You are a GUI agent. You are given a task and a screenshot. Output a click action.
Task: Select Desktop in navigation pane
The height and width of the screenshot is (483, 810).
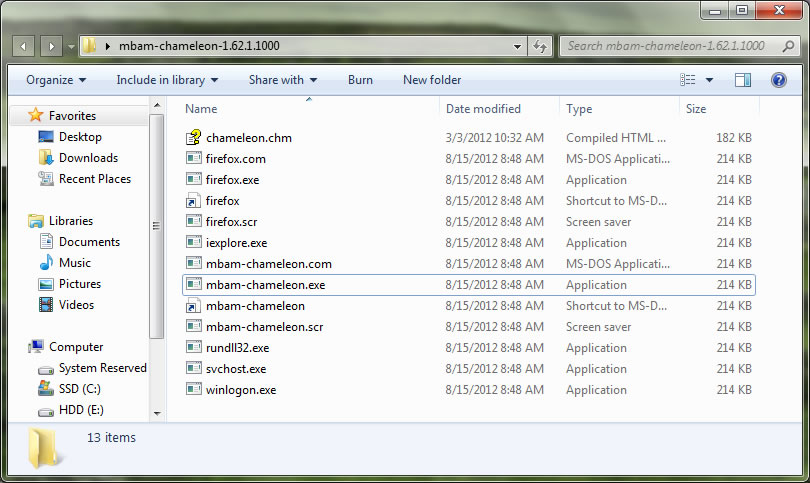[80, 136]
